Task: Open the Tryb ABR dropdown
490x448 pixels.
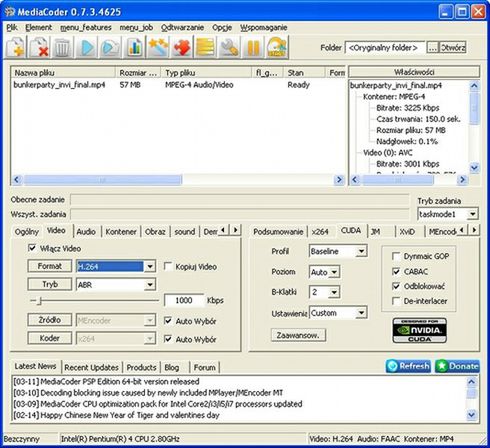Action: (x=150, y=285)
